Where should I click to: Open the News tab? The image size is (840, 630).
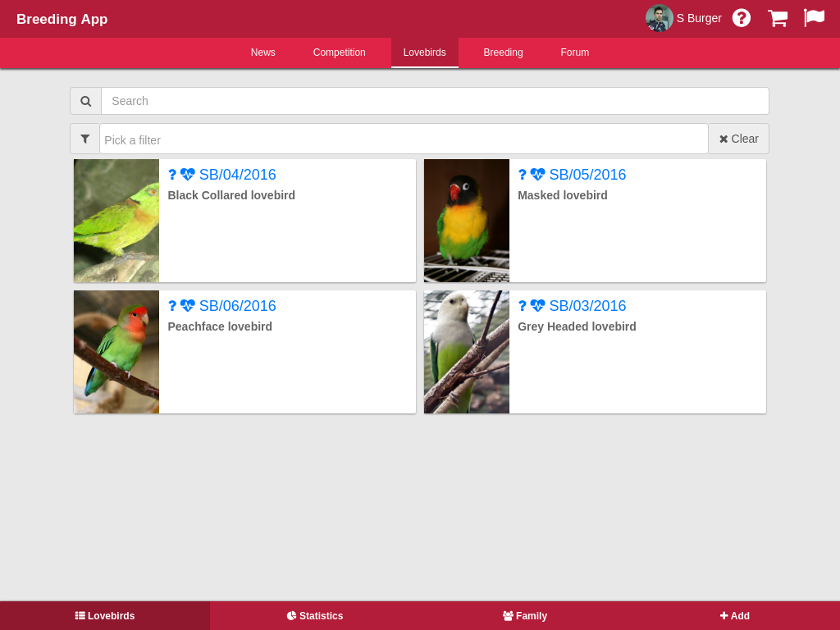click(x=263, y=52)
